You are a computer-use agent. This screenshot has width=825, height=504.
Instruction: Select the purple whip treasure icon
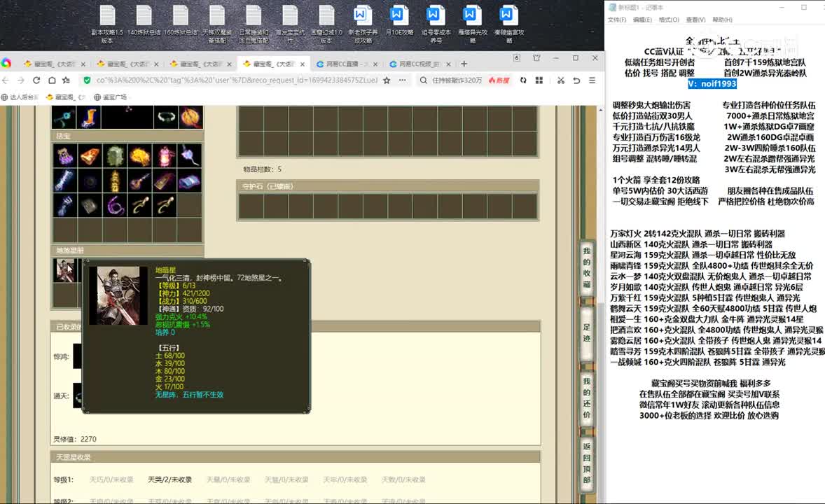[x=114, y=205]
